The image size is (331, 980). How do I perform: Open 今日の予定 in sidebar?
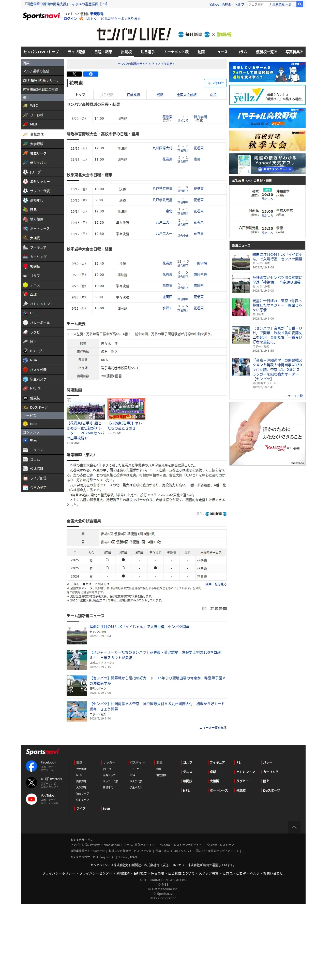point(42,487)
